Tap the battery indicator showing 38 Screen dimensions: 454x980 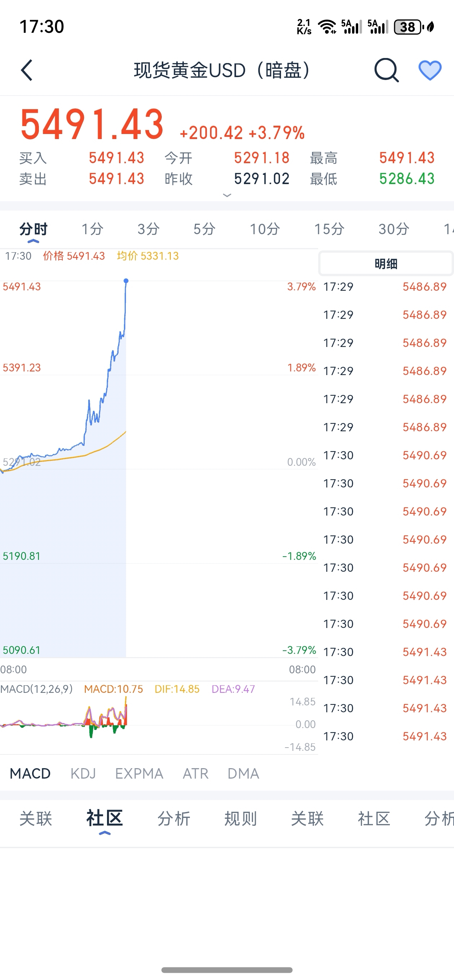pyautogui.click(x=408, y=27)
